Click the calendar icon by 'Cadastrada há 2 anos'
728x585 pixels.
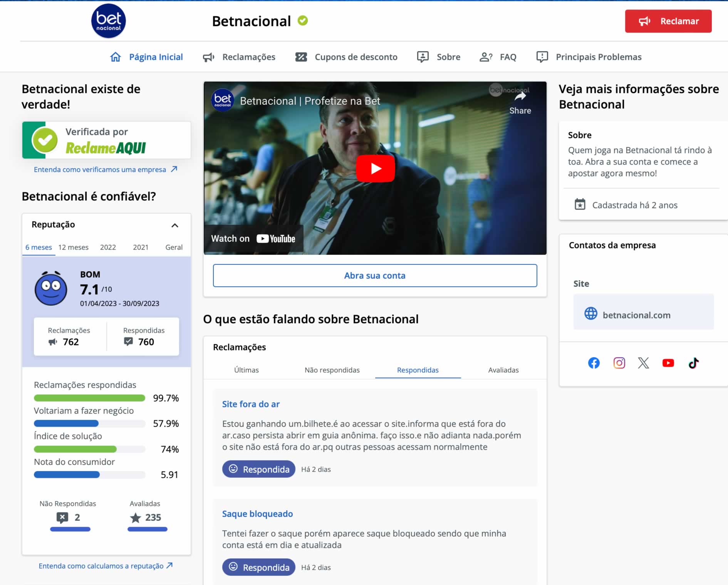[x=580, y=204]
